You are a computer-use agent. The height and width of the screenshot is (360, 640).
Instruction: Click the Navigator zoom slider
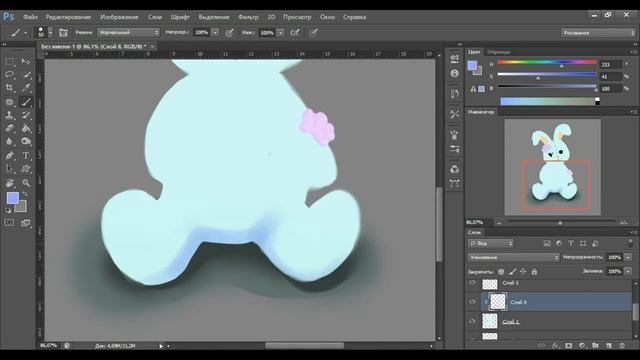560,222
